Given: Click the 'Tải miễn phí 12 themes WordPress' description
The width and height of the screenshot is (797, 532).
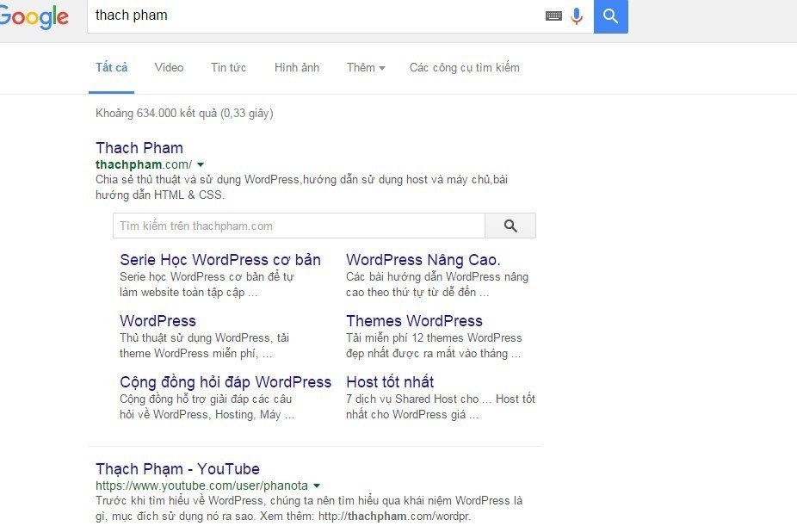Looking at the screenshot, I should click(434, 346).
